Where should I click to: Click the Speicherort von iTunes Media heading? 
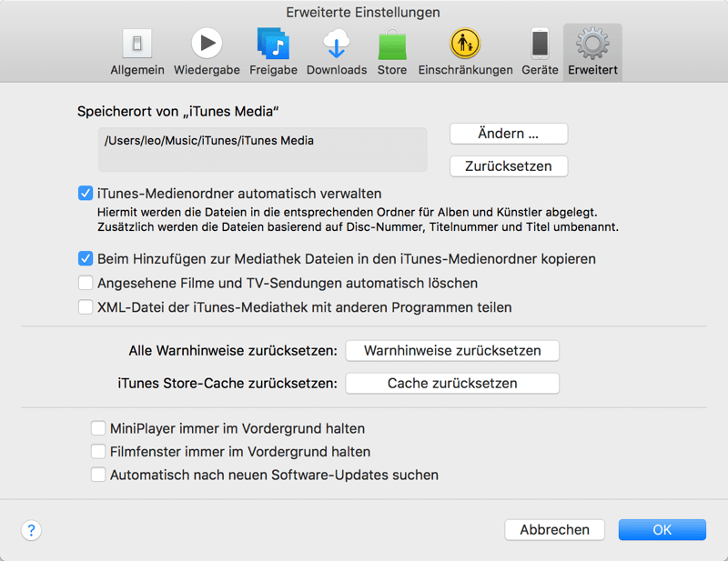(177, 111)
